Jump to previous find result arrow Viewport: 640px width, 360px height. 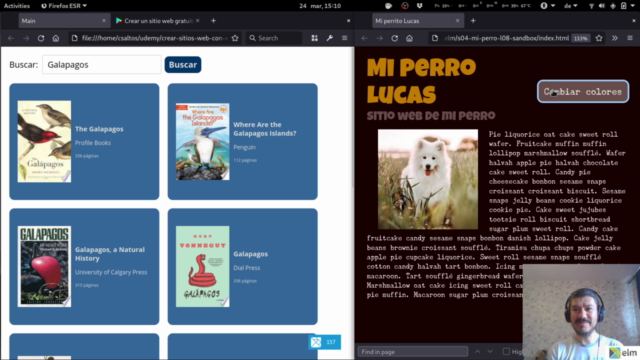[478, 351]
